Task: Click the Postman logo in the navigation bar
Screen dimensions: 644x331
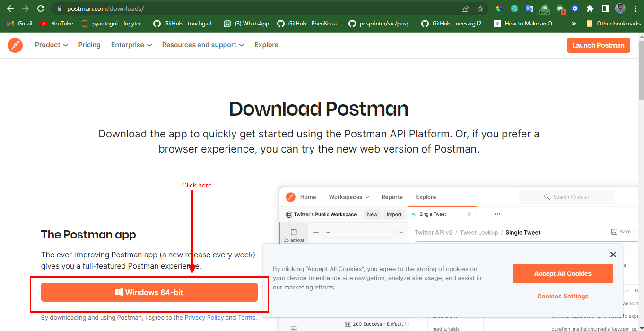Action: coord(15,45)
